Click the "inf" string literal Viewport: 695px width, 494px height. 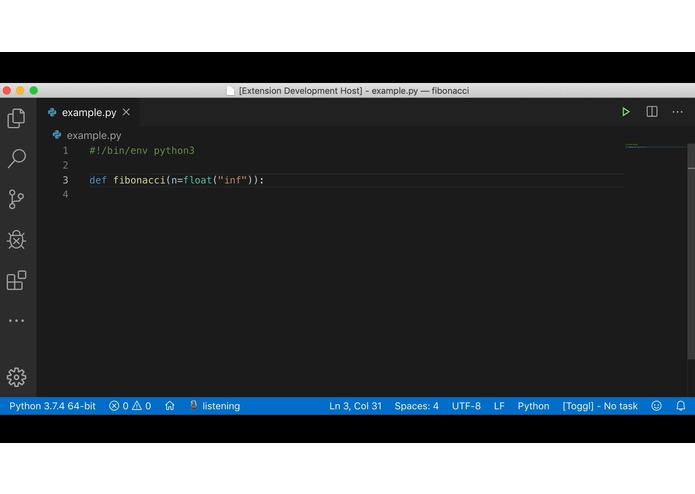coord(232,180)
